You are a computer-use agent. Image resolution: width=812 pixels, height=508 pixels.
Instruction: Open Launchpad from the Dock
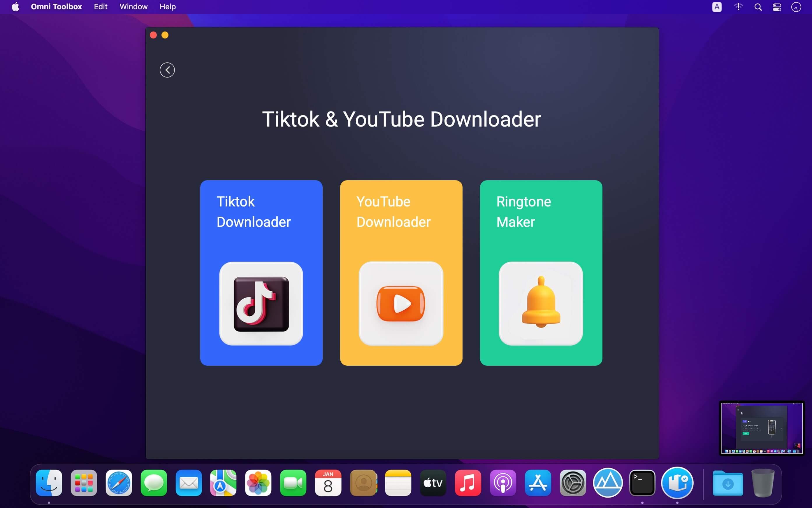[x=84, y=482]
